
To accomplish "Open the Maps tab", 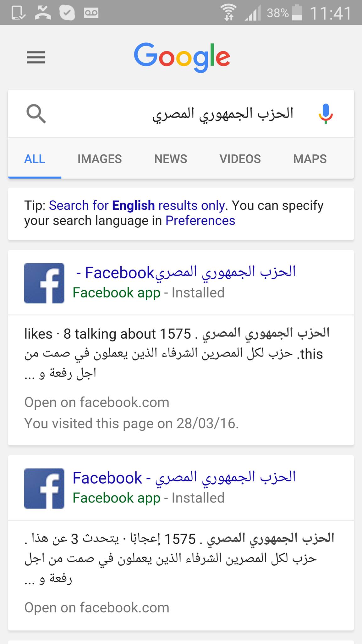I will tap(310, 159).
